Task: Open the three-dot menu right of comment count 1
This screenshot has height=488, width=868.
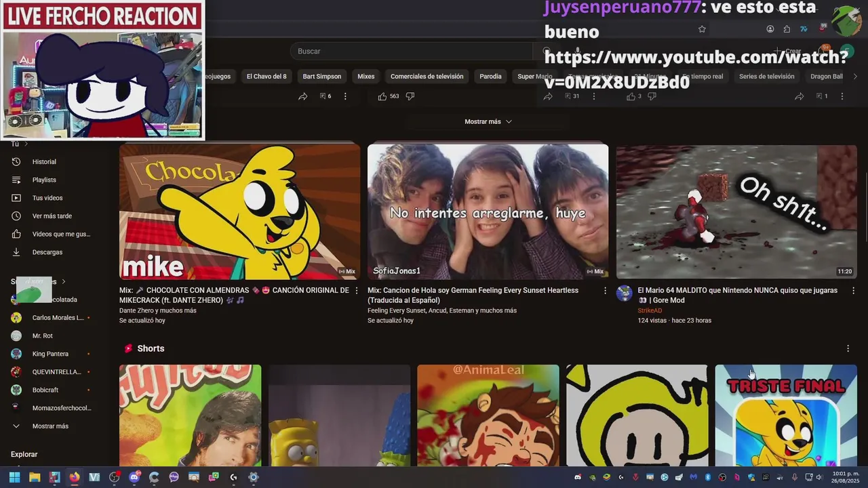Action: tap(842, 96)
